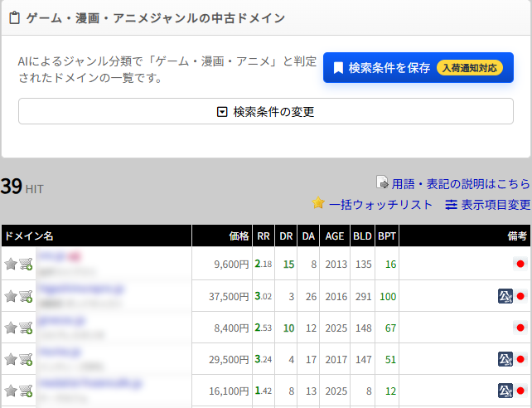
Task: Click the AGE value 2013
Action: tap(336, 264)
